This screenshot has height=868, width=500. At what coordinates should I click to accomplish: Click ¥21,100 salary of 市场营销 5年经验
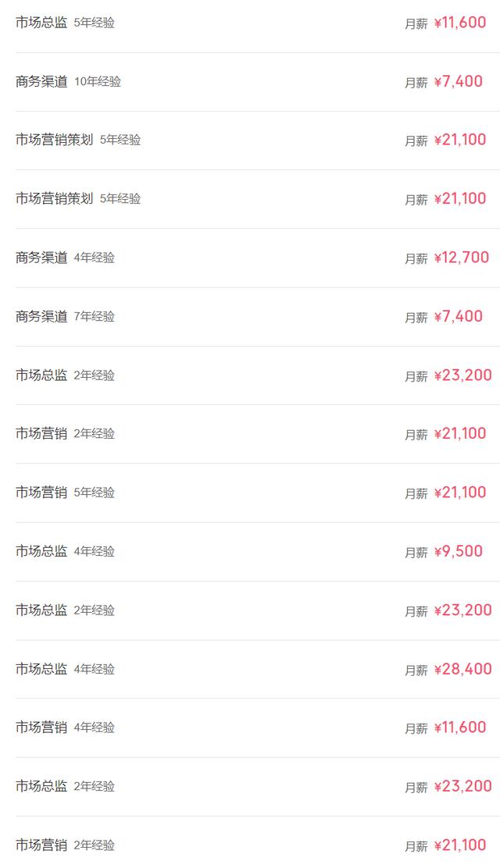pyautogui.click(x=459, y=493)
